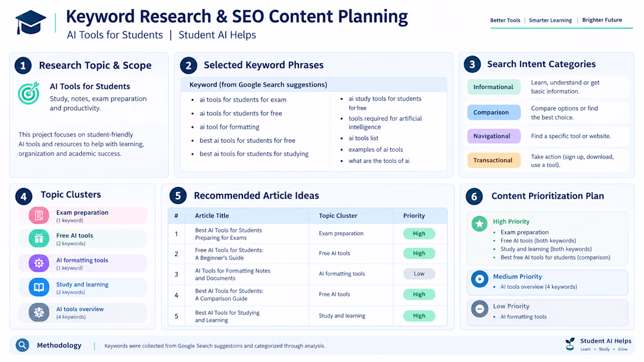Click "AI tools overview (4 keywords)" under Medium Priority
Viewport: 644px width, 362px height.
point(539,287)
